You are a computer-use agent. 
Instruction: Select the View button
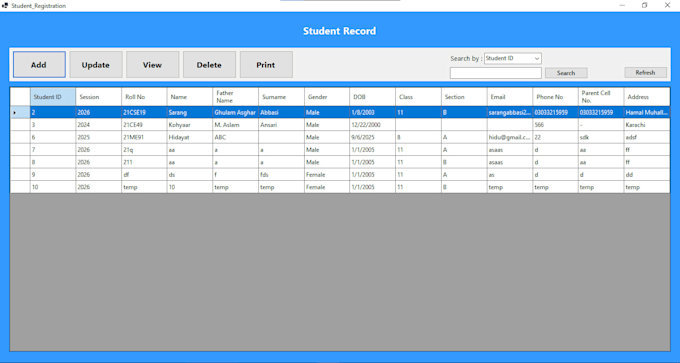point(153,65)
